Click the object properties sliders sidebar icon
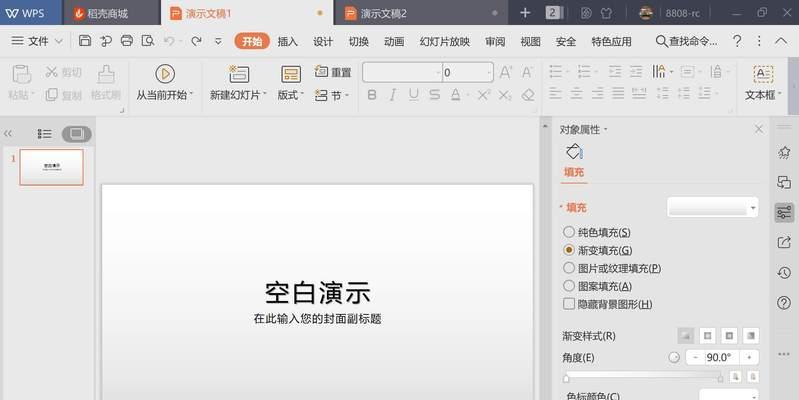Viewport: 799px width, 400px height. click(x=784, y=212)
